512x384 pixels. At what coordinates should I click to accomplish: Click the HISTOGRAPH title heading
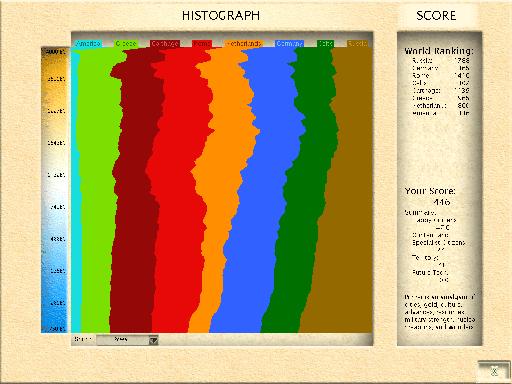click(x=221, y=16)
